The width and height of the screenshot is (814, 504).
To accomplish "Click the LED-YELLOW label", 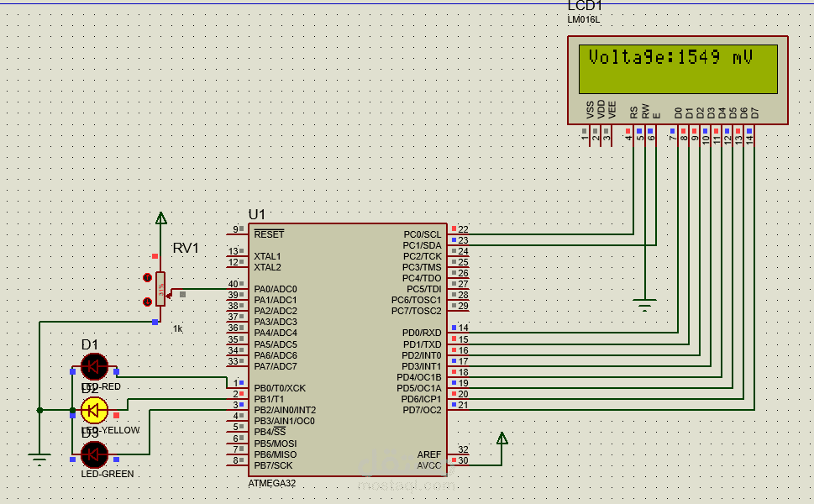I will 111,430.
